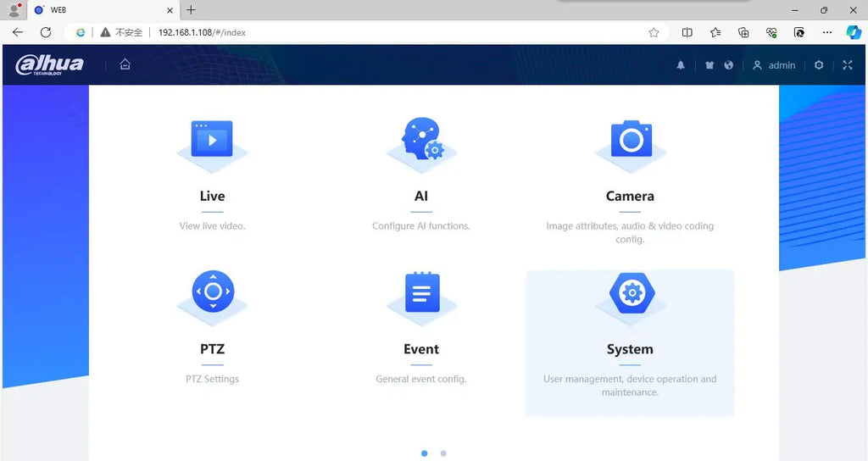Click 'PTZ Settings' description
This screenshot has width=868, height=461.
(x=213, y=379)
